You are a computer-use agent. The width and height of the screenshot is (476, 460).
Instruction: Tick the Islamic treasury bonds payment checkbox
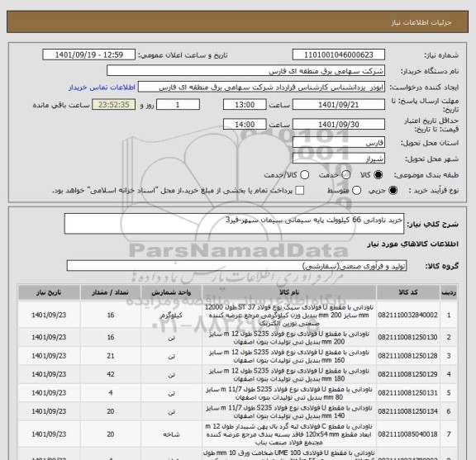(300, 191)
